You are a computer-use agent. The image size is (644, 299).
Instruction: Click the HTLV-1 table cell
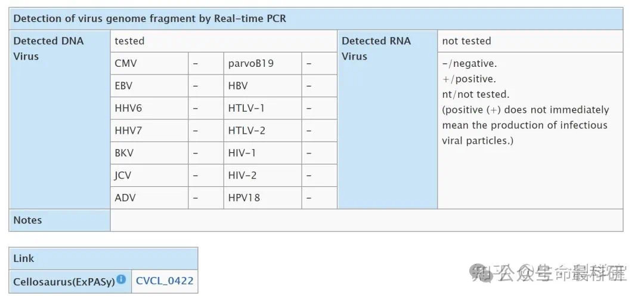(262, 108)
